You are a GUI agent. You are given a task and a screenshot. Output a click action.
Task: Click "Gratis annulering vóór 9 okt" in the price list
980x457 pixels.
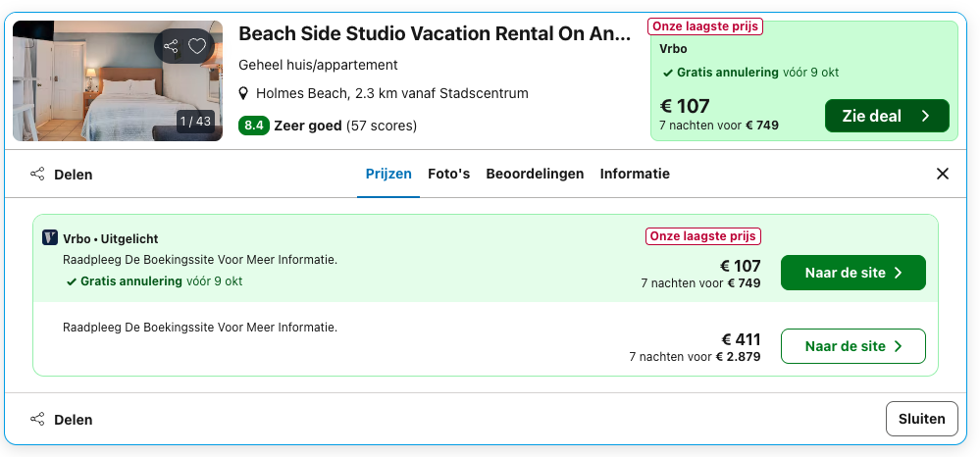point(155,281)
